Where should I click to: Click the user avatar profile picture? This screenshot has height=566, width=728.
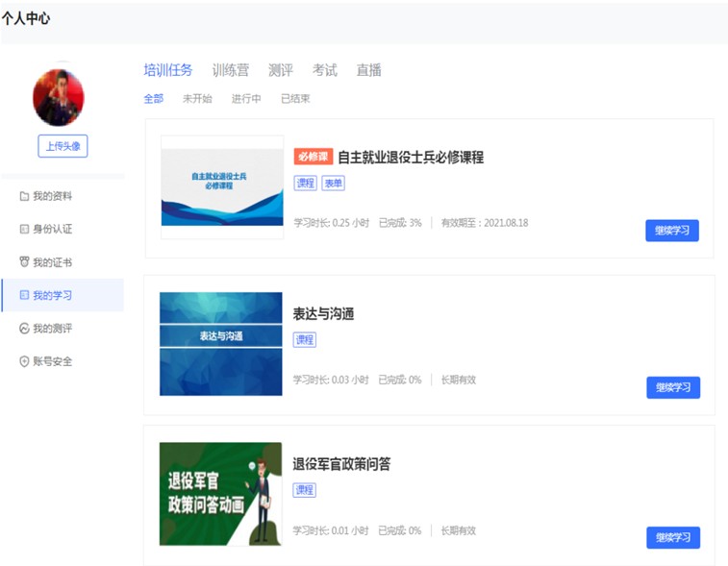tap(59, 98)
